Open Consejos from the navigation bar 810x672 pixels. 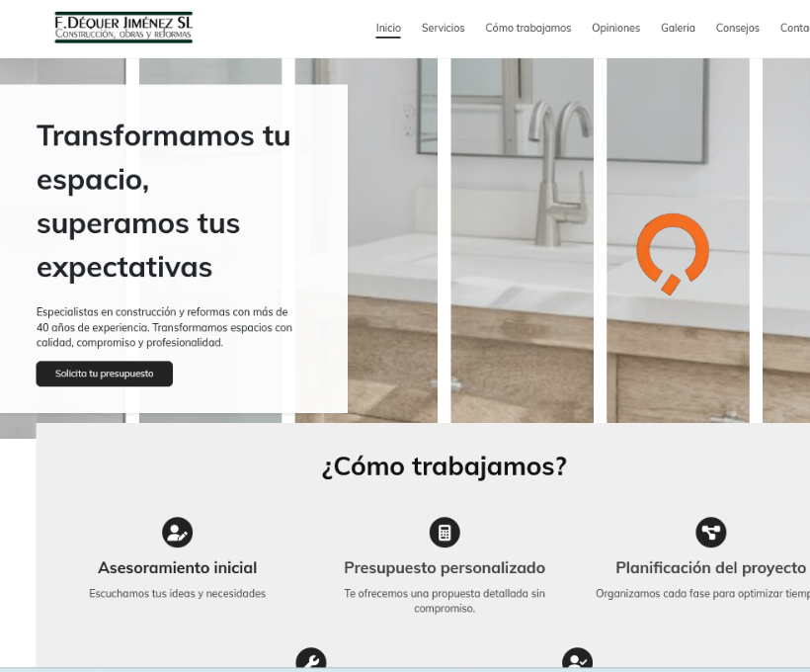[737, 28]
